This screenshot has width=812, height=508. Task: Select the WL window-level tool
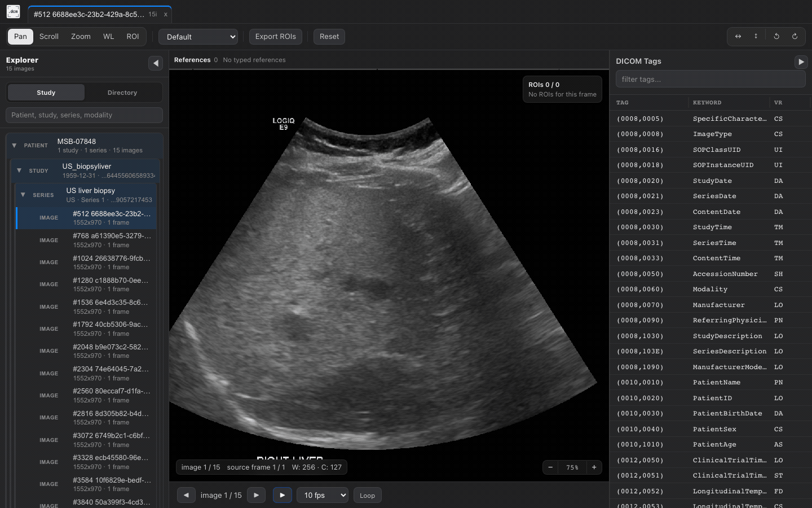[x=109, y=37]
